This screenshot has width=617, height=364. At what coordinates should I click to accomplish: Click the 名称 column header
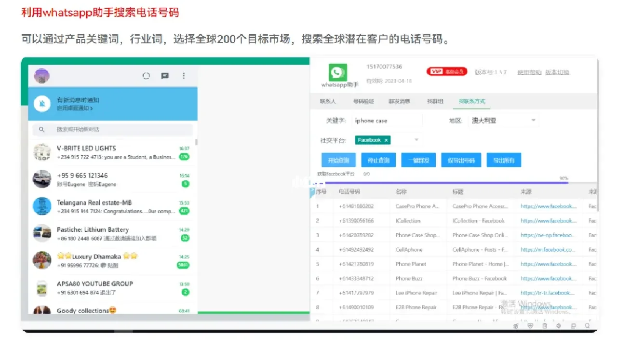401,192
